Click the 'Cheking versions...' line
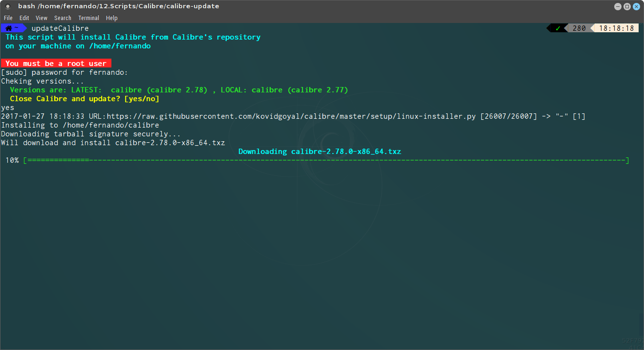This screenshot has width=644, height=350. coord(43,81)
